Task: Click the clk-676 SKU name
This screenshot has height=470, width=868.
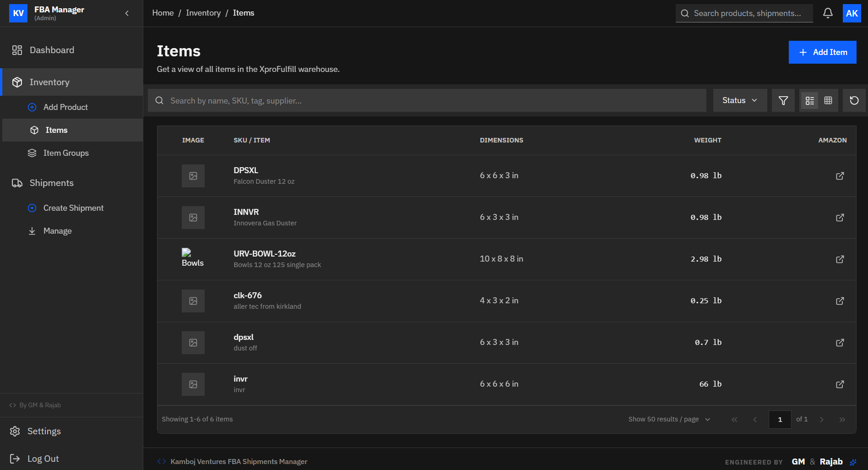Action: coord(248,295)
